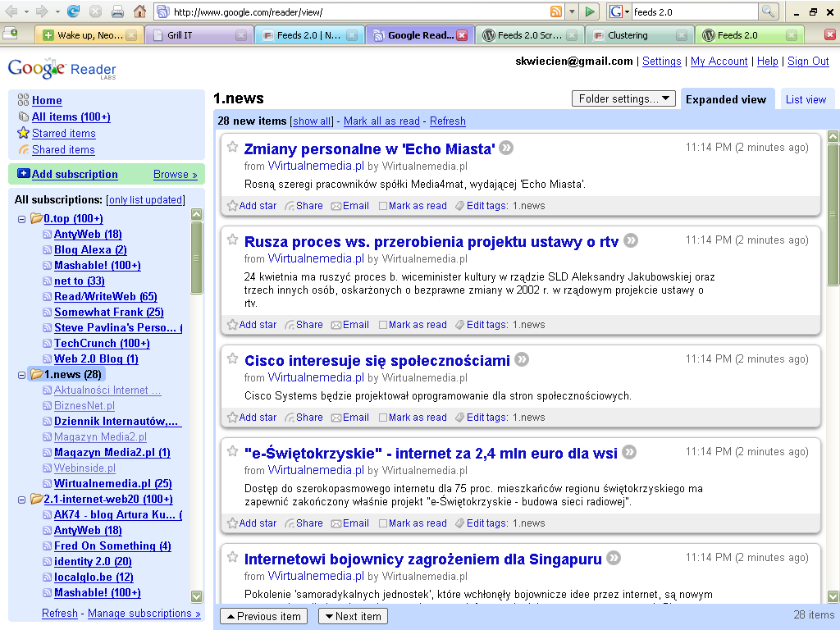This screenshot has width=840, height=630.
Task: Open the Folder settings dropdown
Action: point(623,98)
